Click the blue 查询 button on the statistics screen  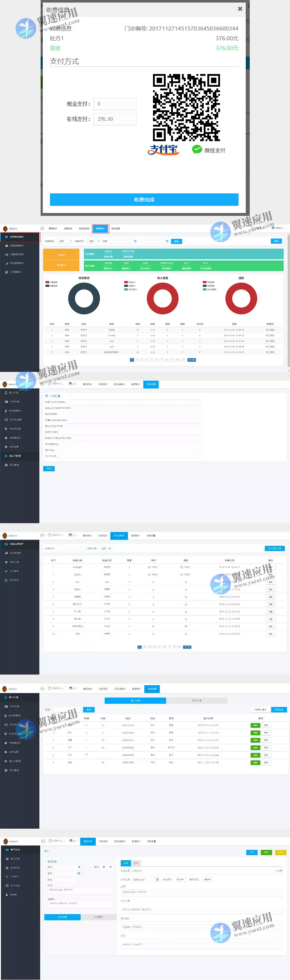(x=177, y=241)
